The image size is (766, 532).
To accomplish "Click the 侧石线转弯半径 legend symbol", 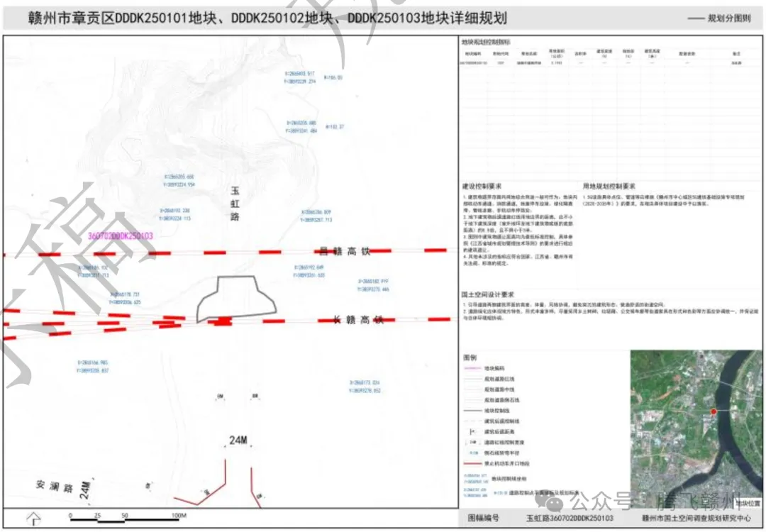I will (x=472, y=453).
